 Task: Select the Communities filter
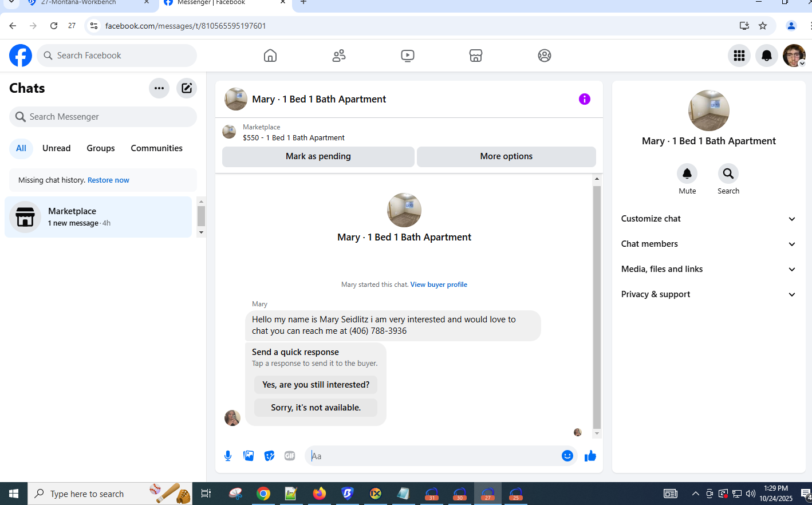click(x=157, y=148)
